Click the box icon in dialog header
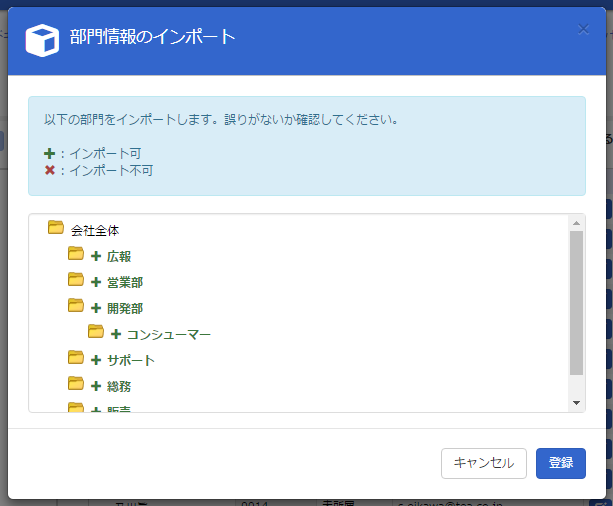This screenshot has width=613, height=506. pyautogui.click(x=42, y=40)
